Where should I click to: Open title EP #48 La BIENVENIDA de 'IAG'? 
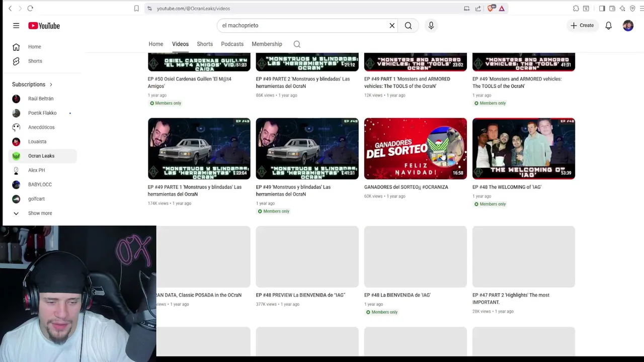(x=397, y=295)
